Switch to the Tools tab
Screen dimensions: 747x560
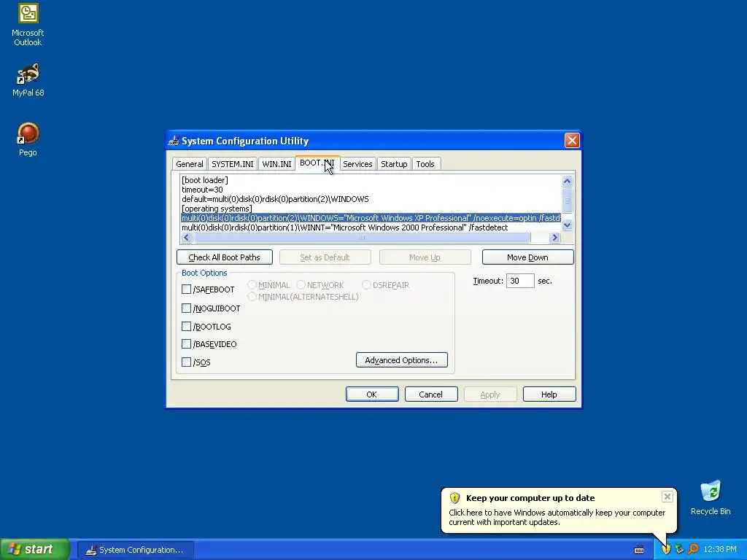point(425,164)
